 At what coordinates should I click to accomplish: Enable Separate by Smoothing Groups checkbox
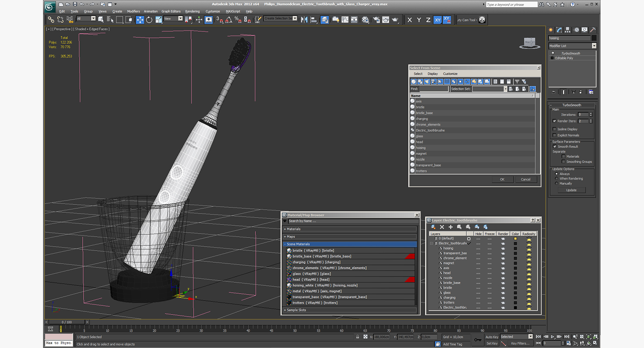tap(563, 162)
